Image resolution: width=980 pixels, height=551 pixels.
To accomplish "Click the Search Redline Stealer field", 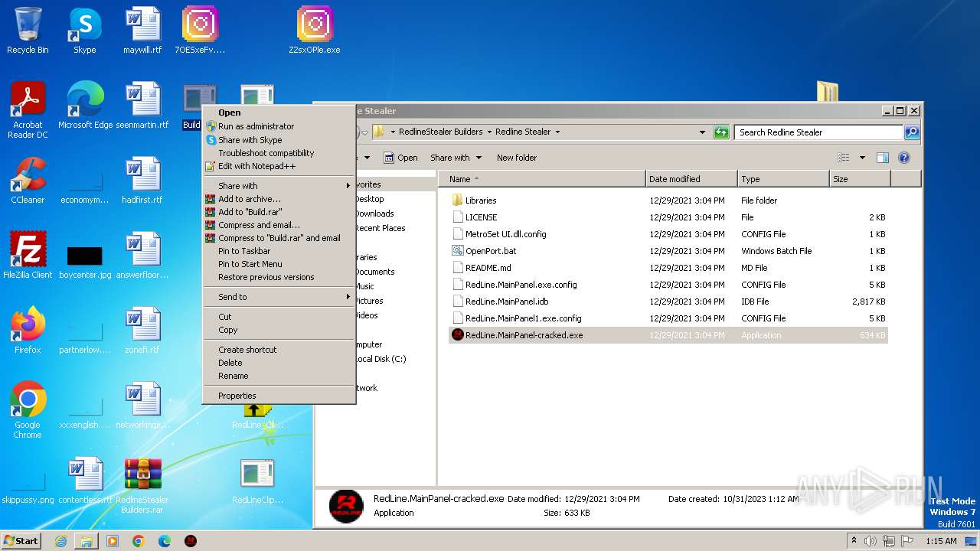I will point(818,132).
